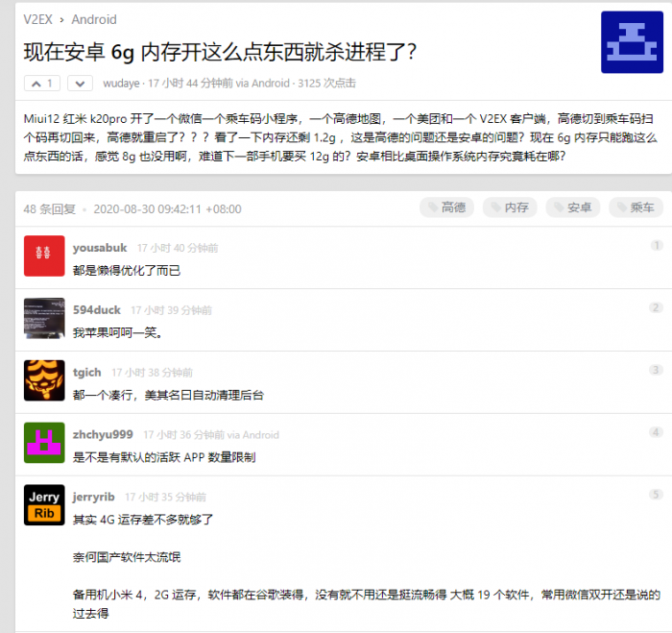The width and height of the screenshot is (672, 633).
Task: Open tgich's username link
Action: 87,373
